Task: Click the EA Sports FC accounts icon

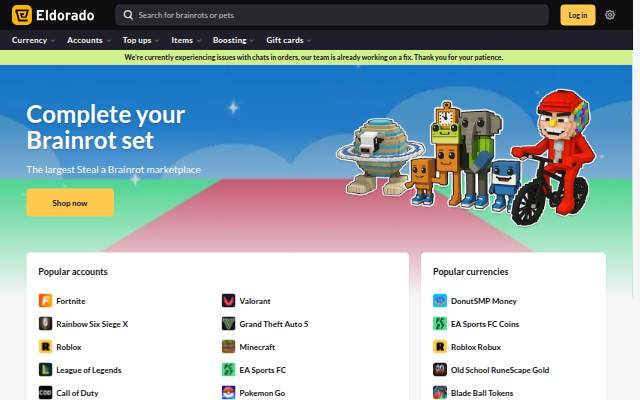Action: 229,370
